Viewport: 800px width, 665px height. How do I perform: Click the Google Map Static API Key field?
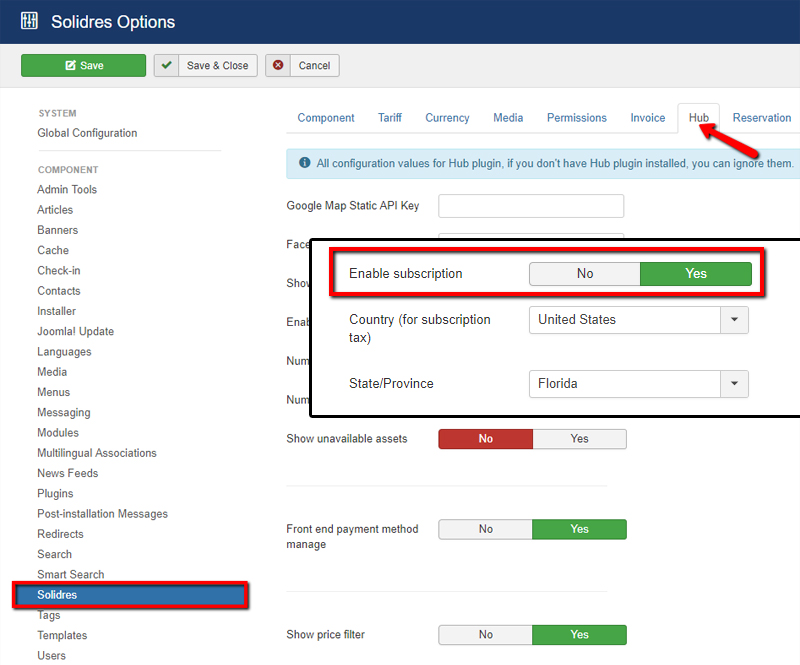tap(531, 205)
